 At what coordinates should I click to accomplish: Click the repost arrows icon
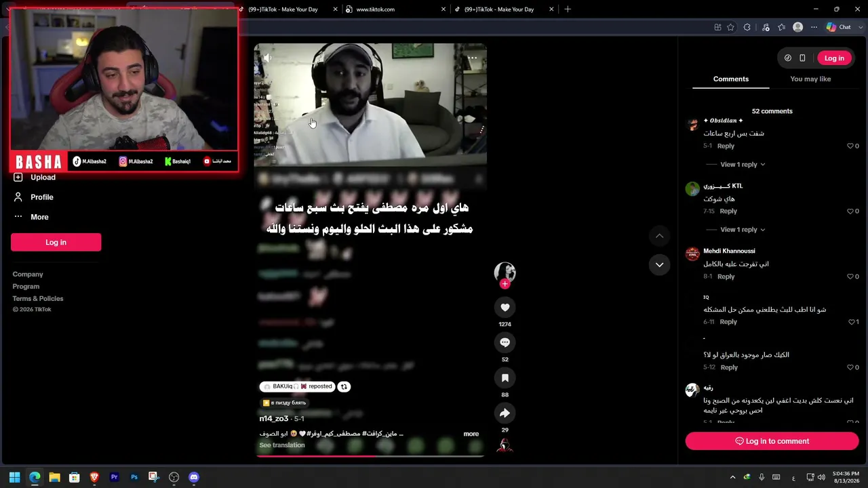[344, 386]
